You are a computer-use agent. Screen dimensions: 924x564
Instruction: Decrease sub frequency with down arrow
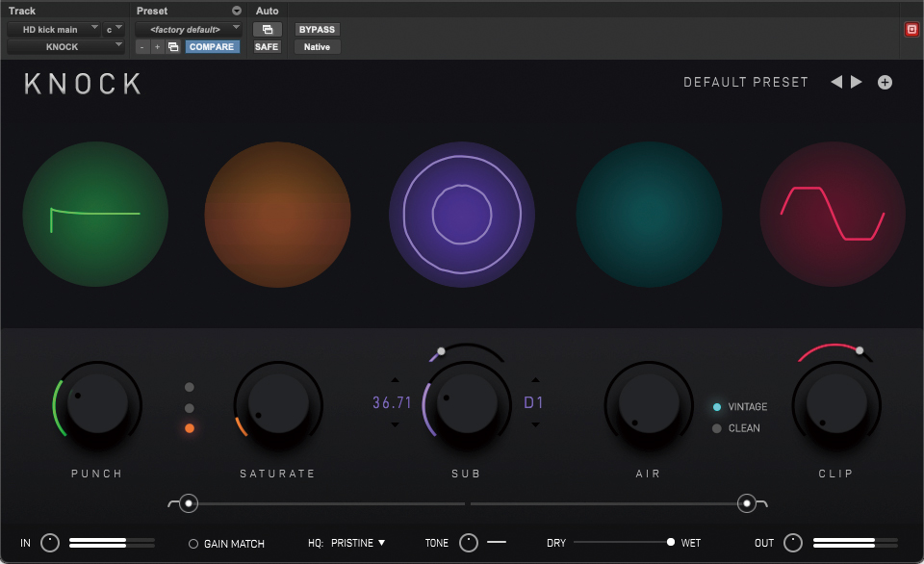[x=395, y=424]
